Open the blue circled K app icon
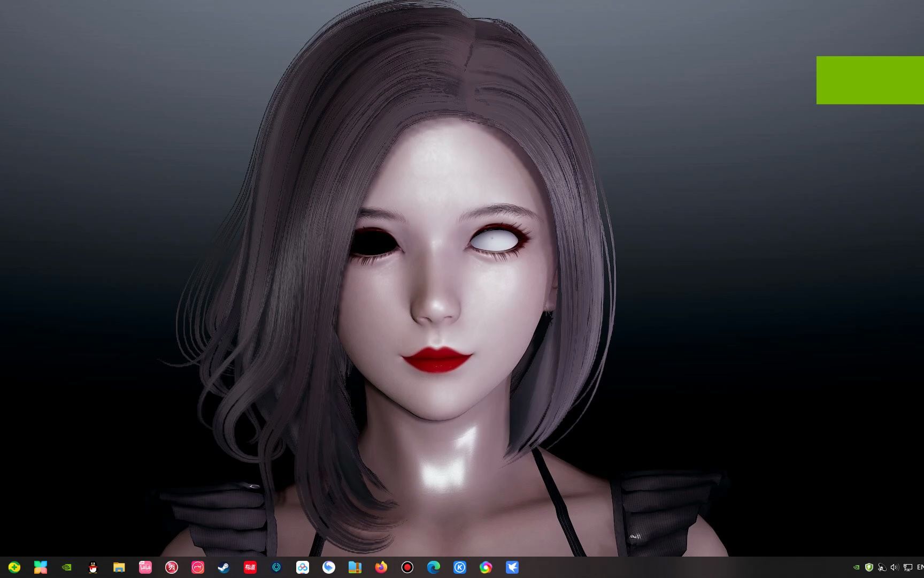 460,567
